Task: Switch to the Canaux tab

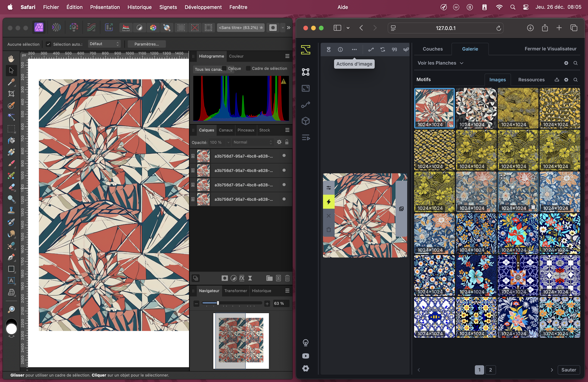Action: point(226,130)
